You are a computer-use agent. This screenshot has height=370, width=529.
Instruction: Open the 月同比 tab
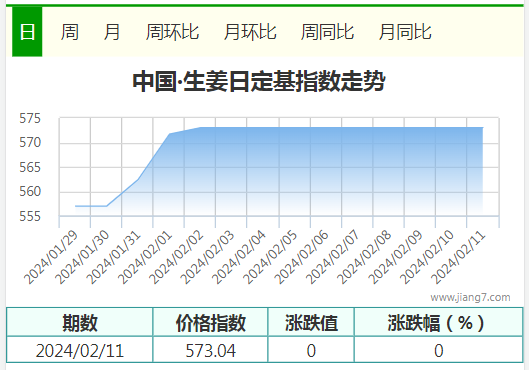pos(405,32)
